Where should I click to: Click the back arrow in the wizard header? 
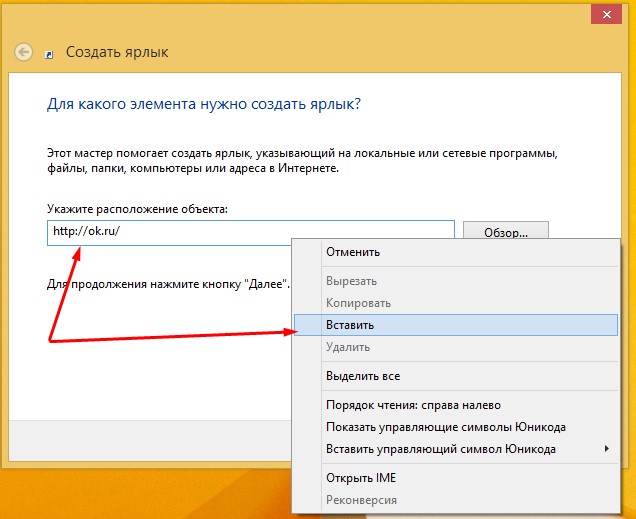coord(24,52)
